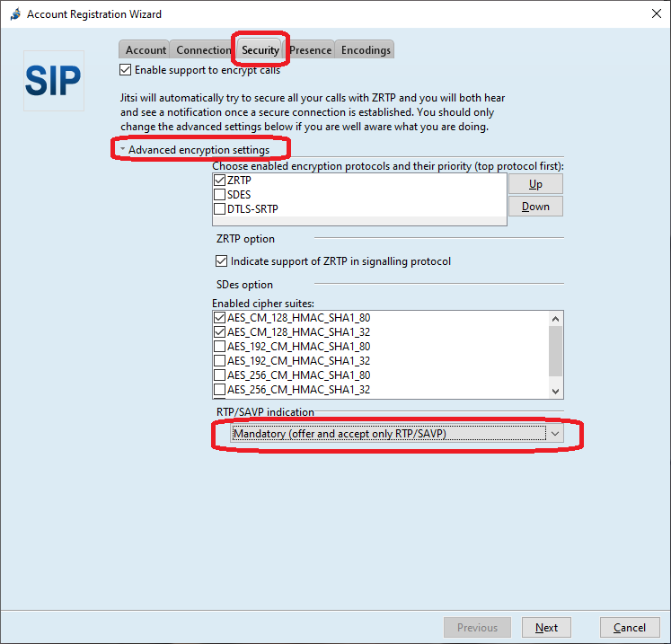Enable the DTLS-SRTP protocol checkbox

pos(220,209)
